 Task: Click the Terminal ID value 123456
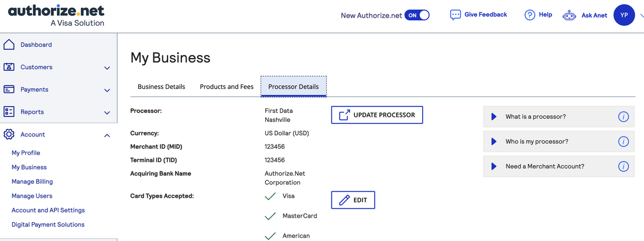[x=275, y=160]
